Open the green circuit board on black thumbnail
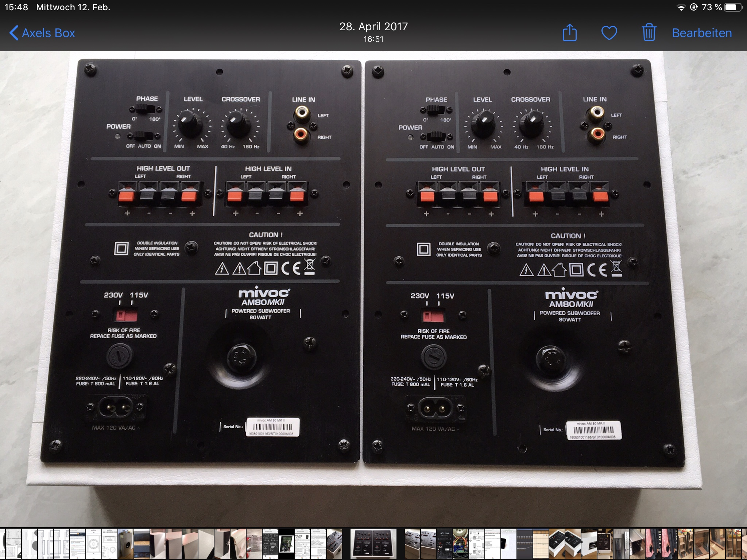 [x=286, y=544]
